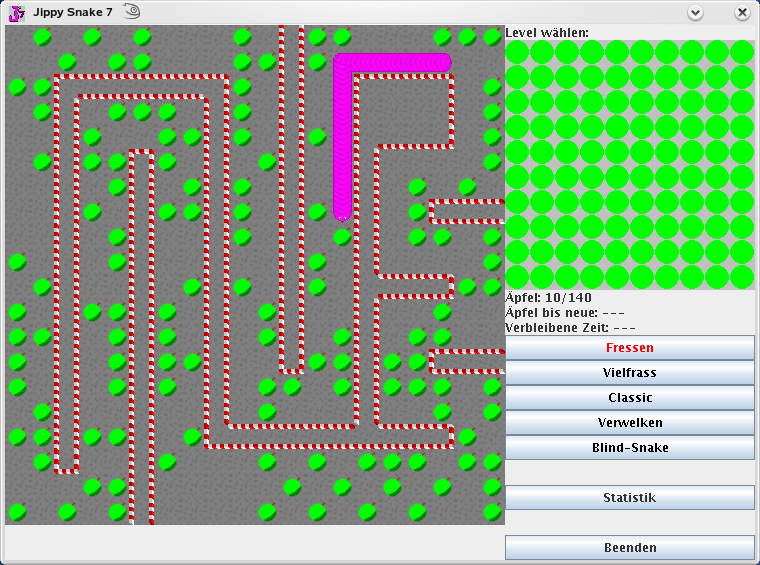The width and height of the screenshot is (760, 565).
Task: Select the Fressen game mode
Action: [x=630, y=347]
